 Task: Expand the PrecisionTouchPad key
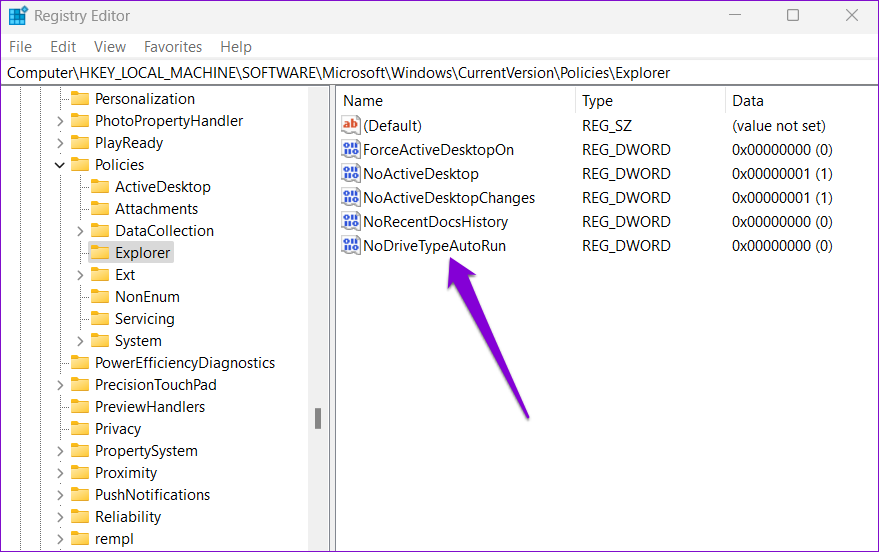(x=60, y=384)
